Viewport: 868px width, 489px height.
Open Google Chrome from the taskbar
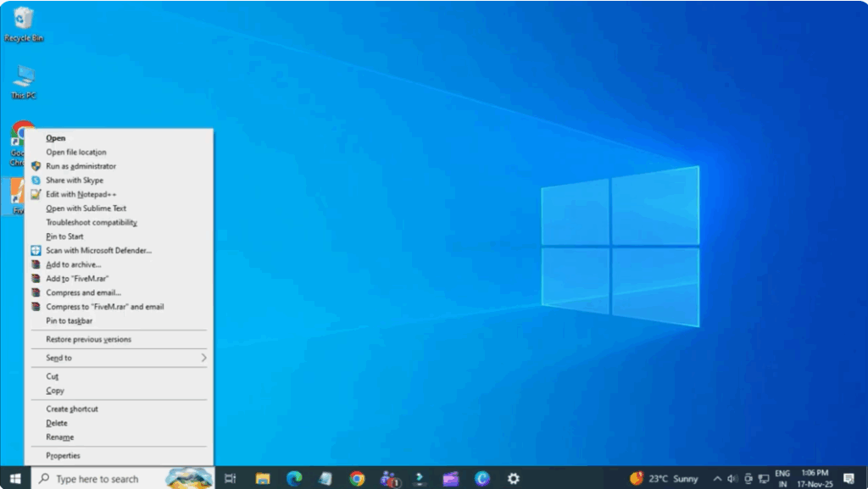[357, 479]
